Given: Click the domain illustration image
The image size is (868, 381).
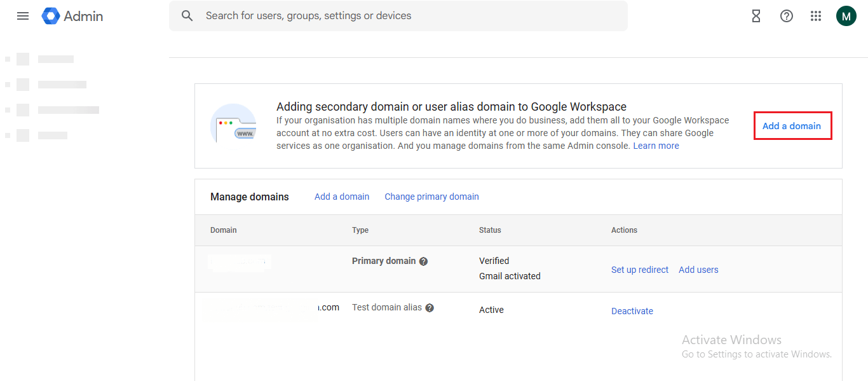Looking at the screenshot, I should pos(233,123).
